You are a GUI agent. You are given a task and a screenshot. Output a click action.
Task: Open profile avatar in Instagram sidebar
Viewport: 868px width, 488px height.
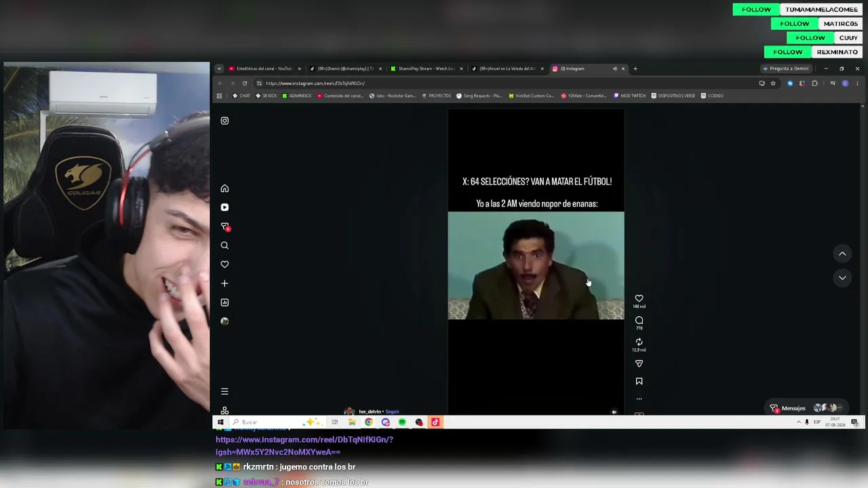pos(224,321)
